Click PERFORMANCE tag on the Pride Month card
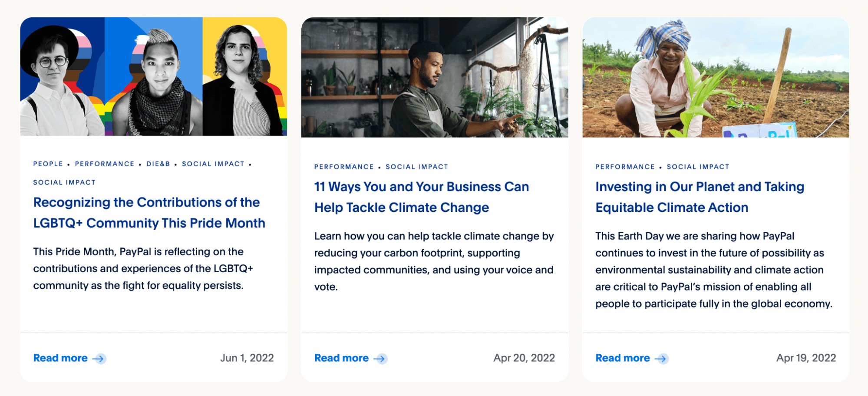 click(x=105, y=164)
